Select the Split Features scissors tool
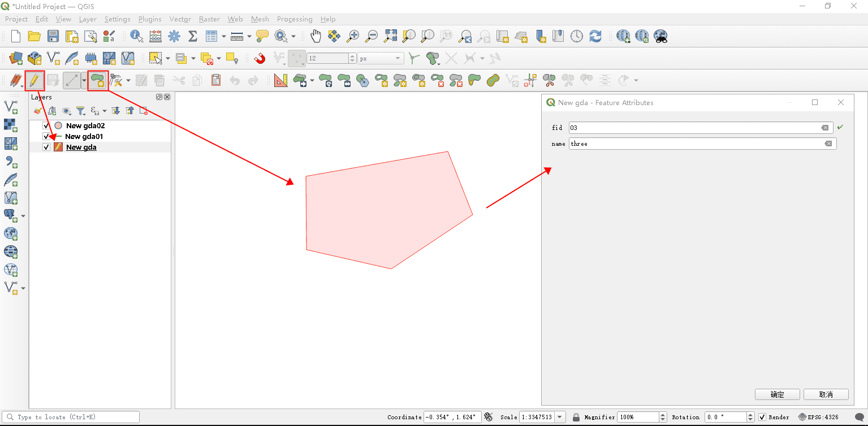868x426 pixels. (x=549, y=80)
